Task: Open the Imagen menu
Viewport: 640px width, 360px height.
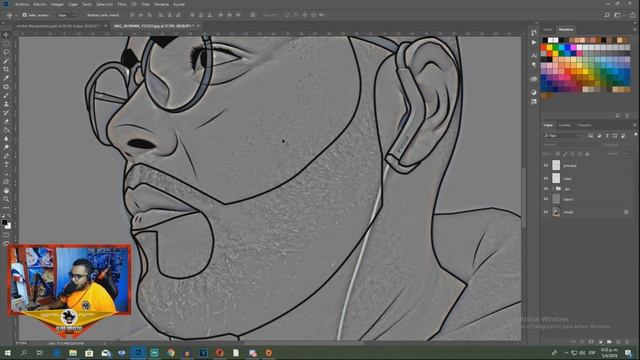Action: 57,4
